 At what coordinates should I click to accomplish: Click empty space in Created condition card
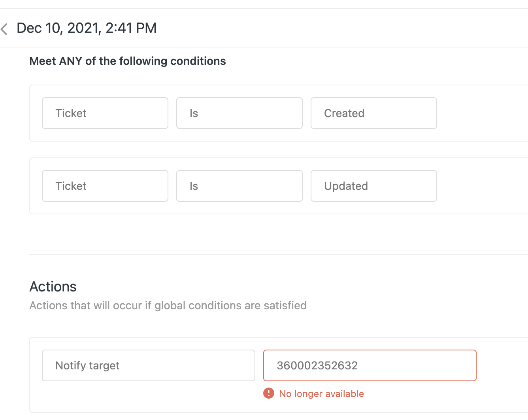482,113
